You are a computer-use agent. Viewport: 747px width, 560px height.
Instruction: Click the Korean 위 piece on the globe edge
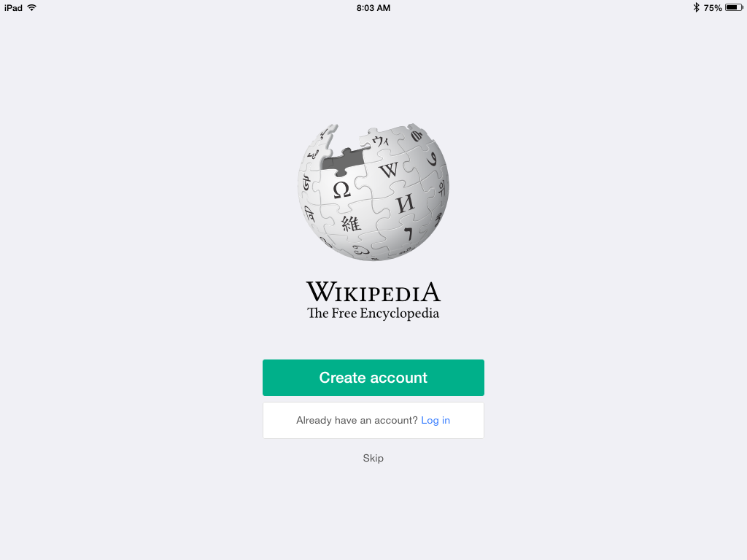(x=441, y=187)
